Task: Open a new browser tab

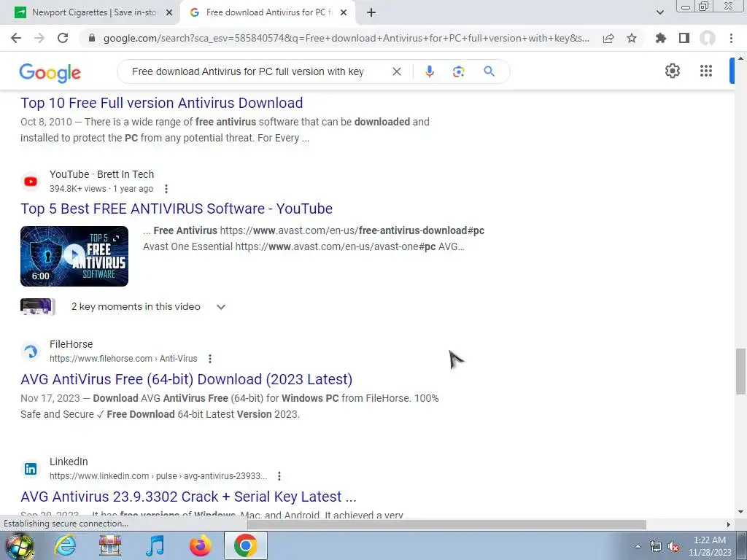Action: coord(371,13)
